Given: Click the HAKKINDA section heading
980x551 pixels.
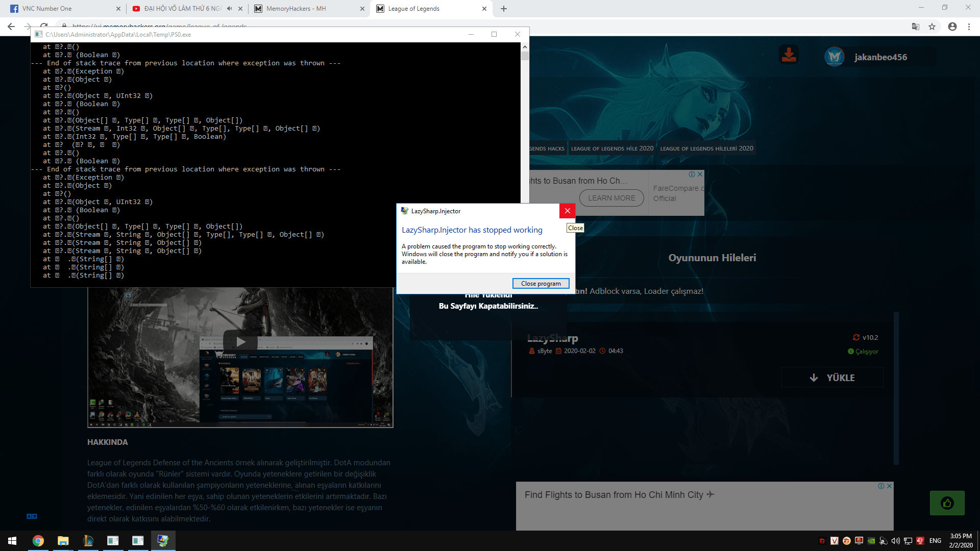Looking at the screenshot, I should pos(108,442).
